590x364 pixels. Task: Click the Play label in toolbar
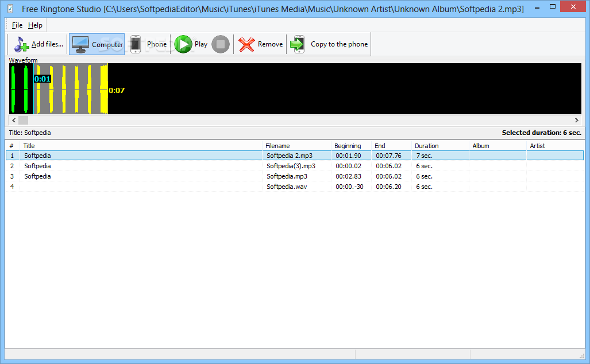[201, 44]
